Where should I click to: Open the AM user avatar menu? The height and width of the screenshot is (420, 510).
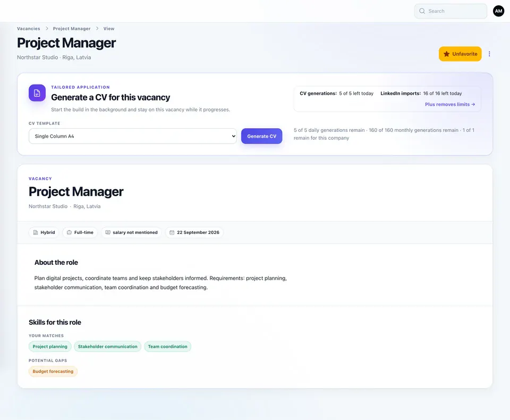(498, 11)
